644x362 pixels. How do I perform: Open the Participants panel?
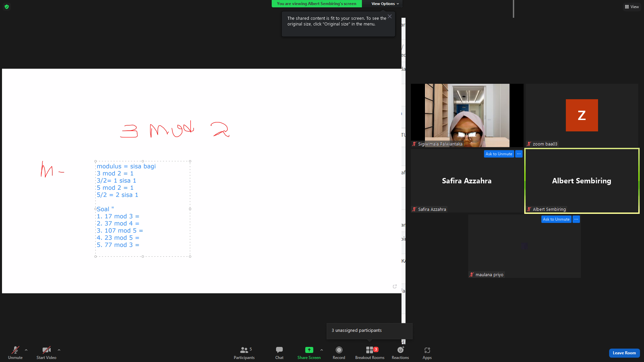[244, 353]
